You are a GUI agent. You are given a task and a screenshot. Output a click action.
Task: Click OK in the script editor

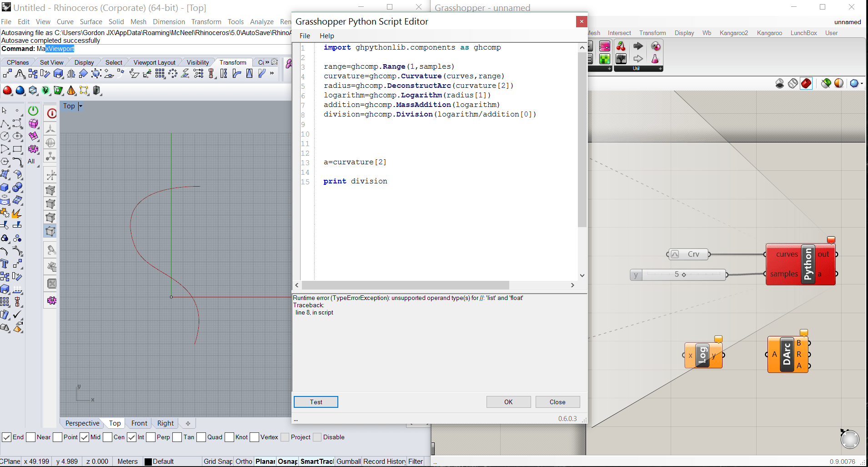(508, 402)
